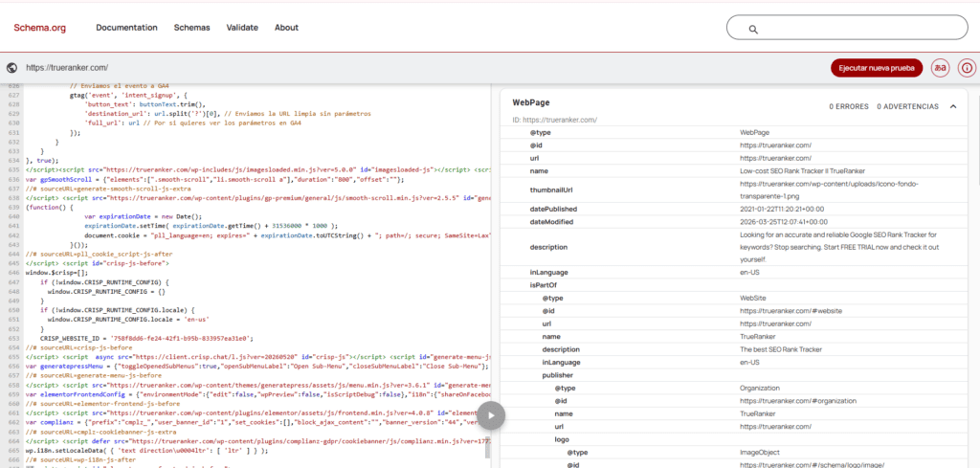Click the #organization @id value
The image size is (980, 468).
[798, 400]
